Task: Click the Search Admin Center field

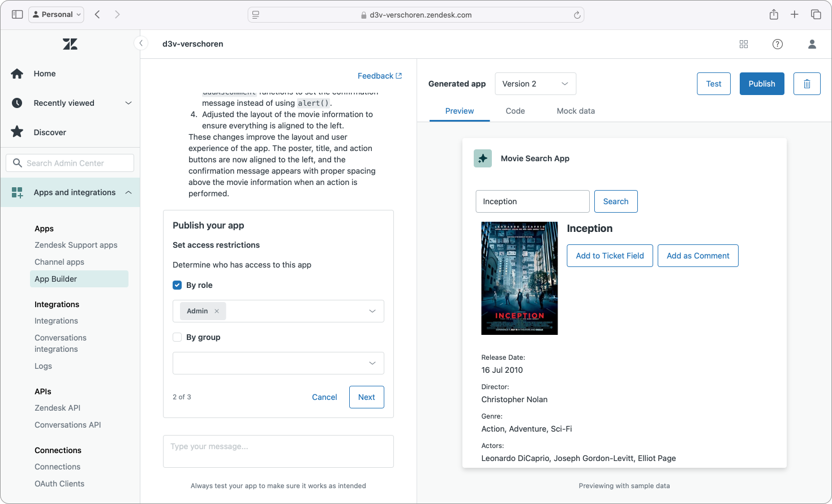Action: pos(70,163)
